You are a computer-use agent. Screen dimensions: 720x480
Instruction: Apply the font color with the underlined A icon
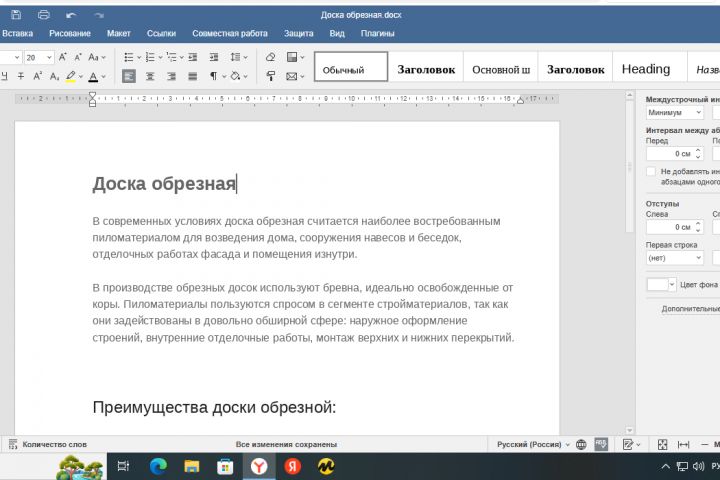pos(93,76)
